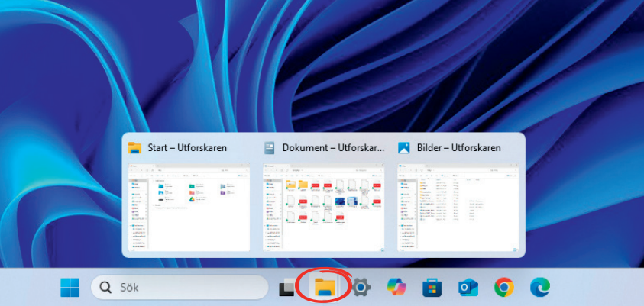
Task: Launch Microsoft Edge from the taskbar
Action: point(540,288)
